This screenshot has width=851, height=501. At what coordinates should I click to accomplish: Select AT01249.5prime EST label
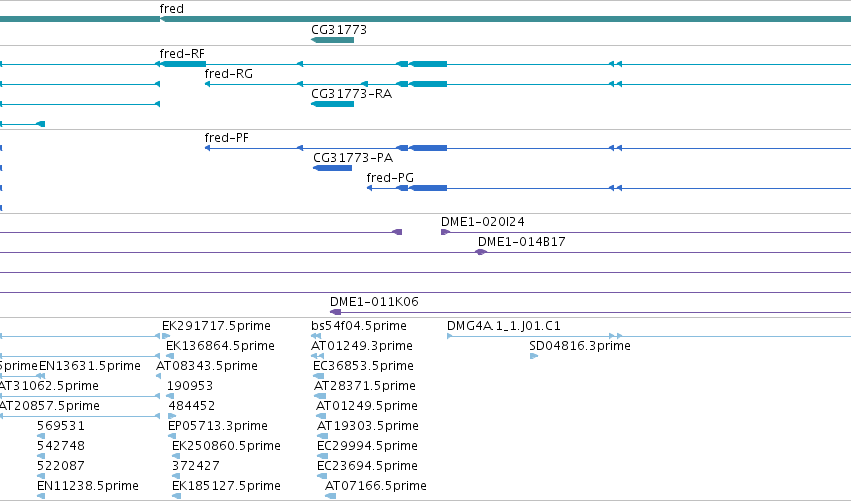click(366, 405)
